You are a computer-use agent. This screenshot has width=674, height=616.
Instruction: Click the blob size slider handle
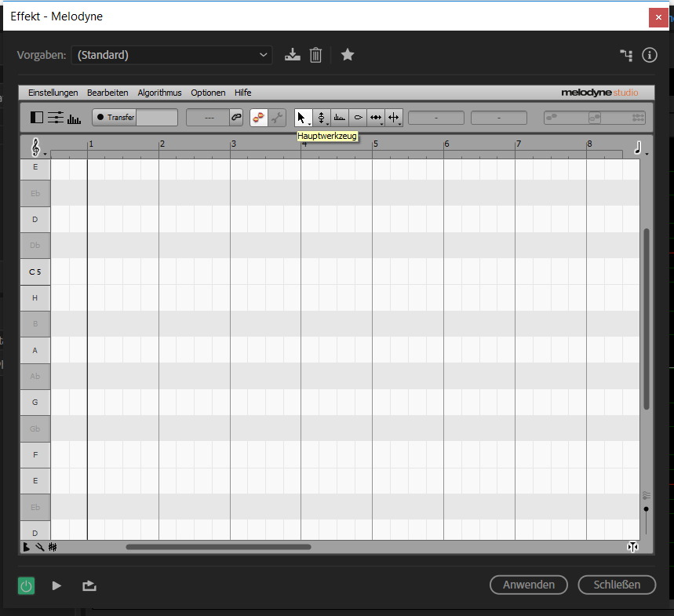click(646, 509)
